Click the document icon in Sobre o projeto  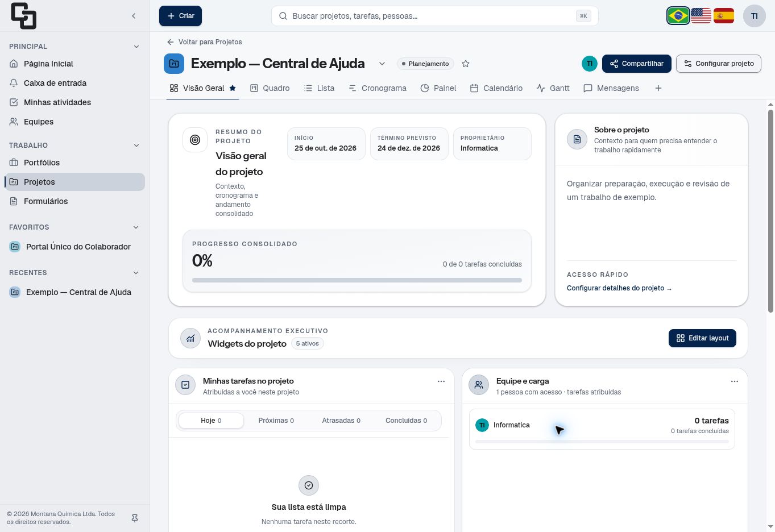pos(577,139)
